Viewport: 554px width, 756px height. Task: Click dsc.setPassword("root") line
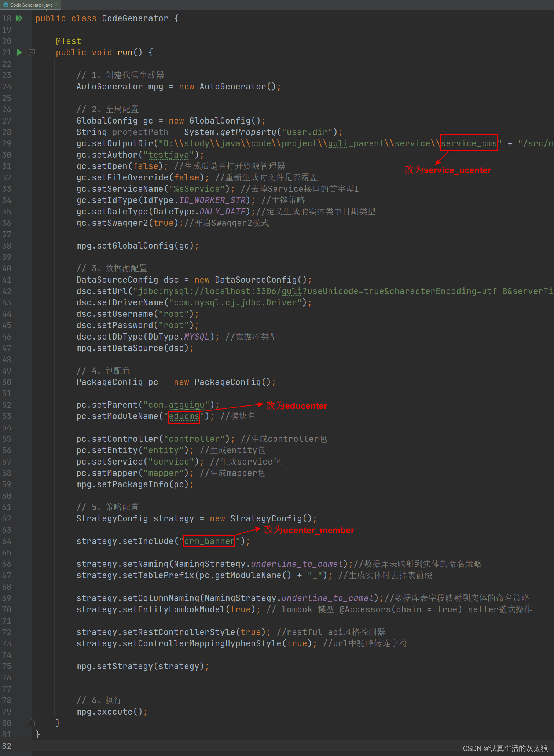(x=137, y=325)
